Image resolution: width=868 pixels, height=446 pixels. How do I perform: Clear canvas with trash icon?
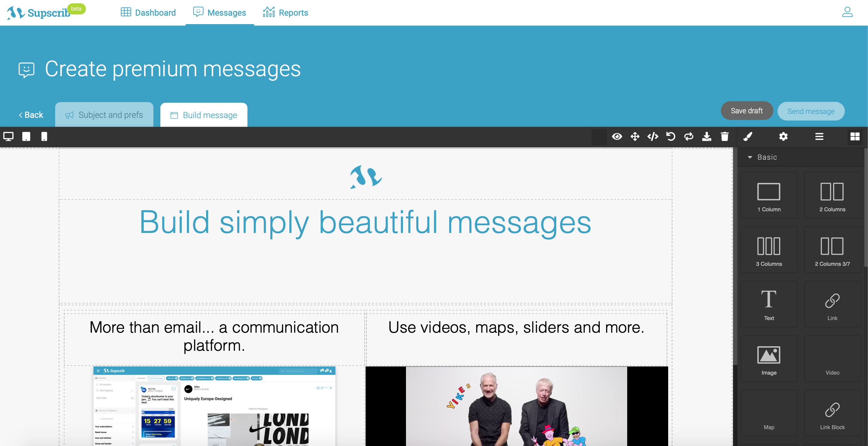[x=725, y=137]
